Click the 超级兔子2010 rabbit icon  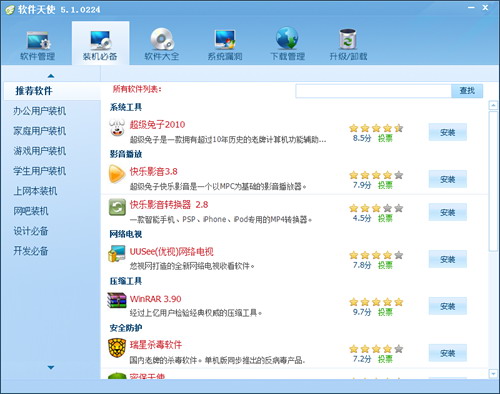117,128
